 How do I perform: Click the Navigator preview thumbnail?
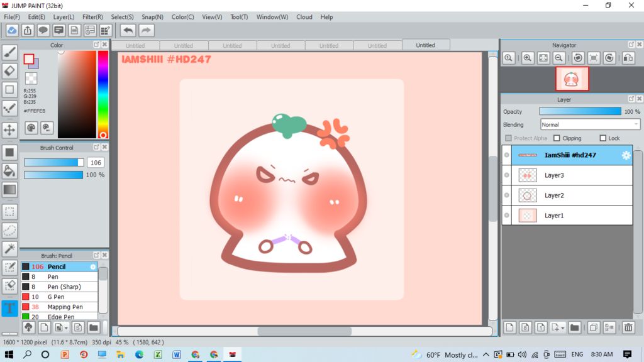572,79
